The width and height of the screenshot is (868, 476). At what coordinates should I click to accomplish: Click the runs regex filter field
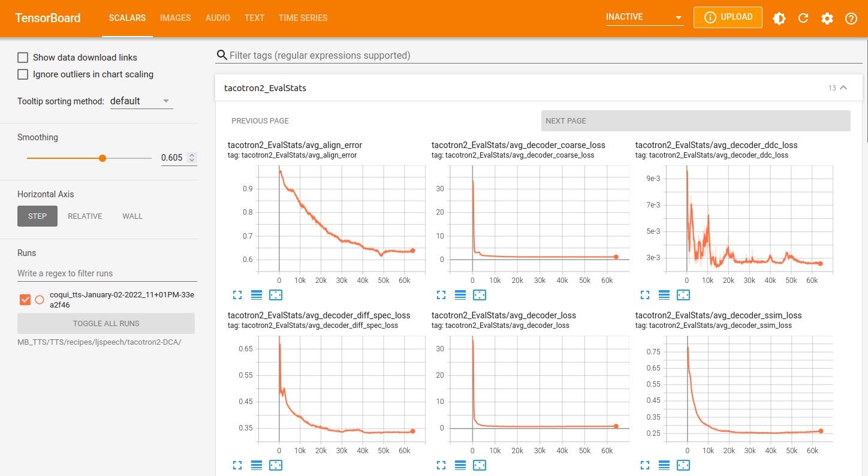coord(107,273)
